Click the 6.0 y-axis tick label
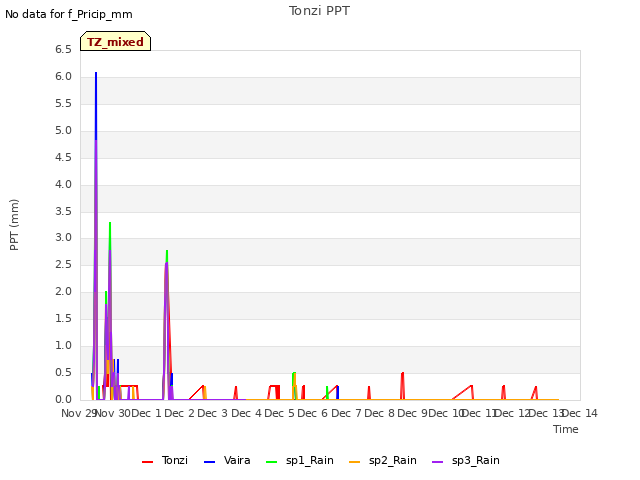The height and width of the screenshot is (480, 640). click(x=63, y=77)
